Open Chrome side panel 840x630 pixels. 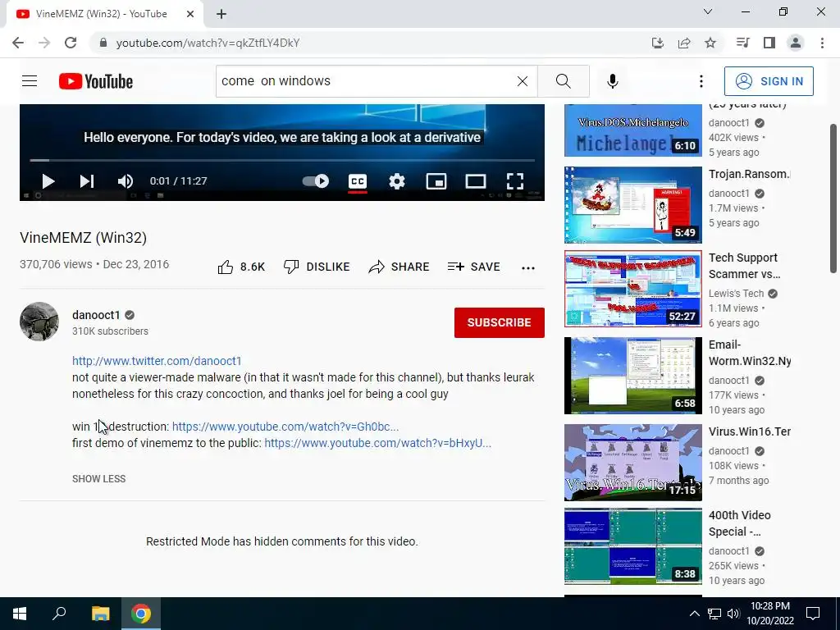[769, 43]
